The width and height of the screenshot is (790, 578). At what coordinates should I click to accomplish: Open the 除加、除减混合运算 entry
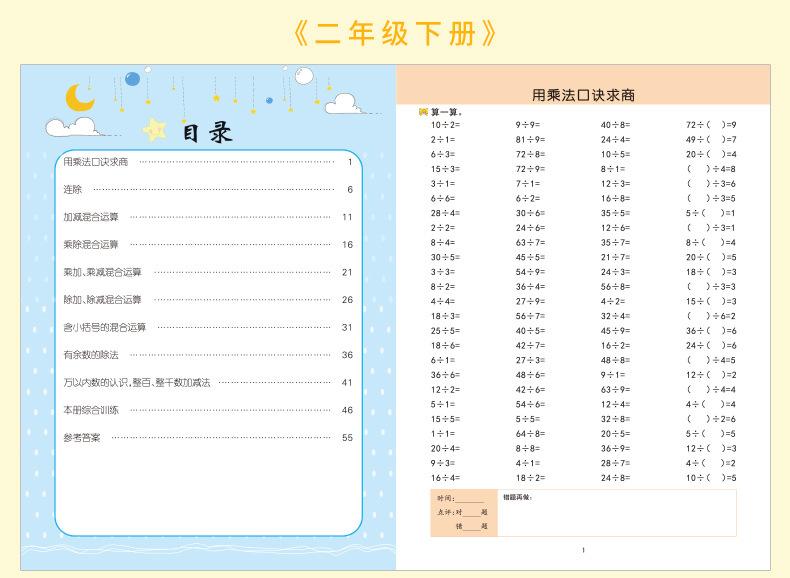pos(102,299)
